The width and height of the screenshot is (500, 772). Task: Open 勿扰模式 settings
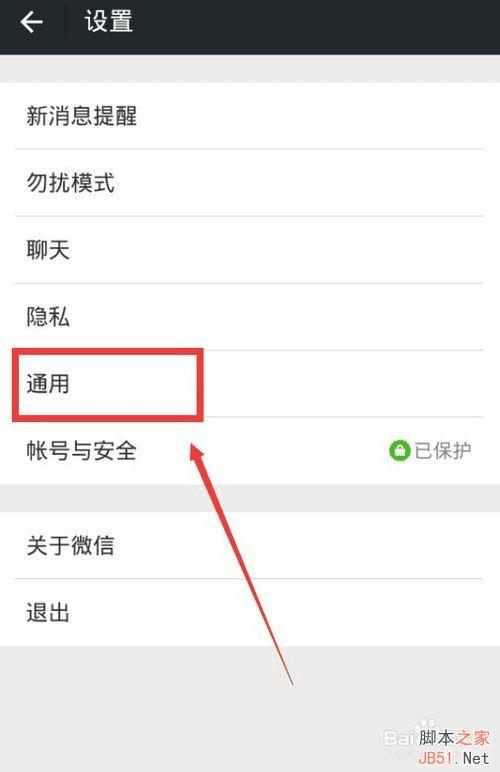pyautogui.click(x=250, y=183)
